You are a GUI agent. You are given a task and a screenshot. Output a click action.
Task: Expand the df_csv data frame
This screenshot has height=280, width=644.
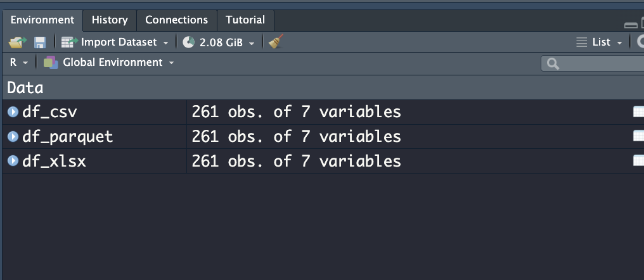pyautogui.click(x=13, y=112)
